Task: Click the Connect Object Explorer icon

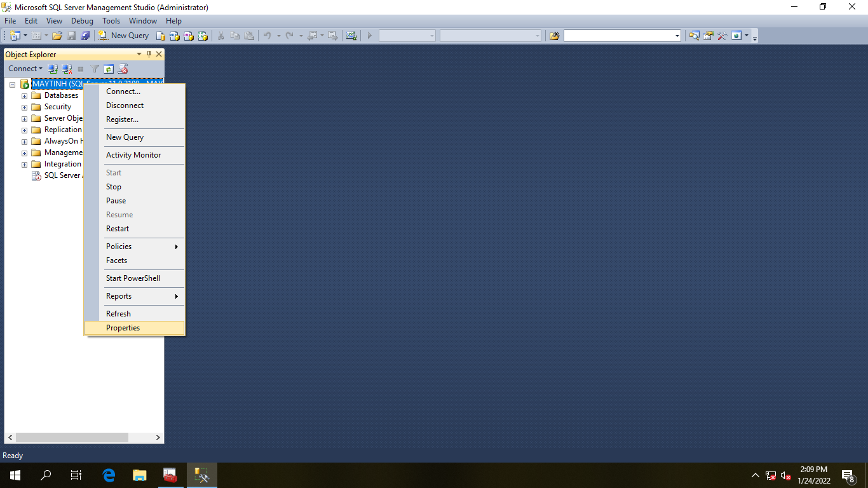Action: click(x=53, y=69)
